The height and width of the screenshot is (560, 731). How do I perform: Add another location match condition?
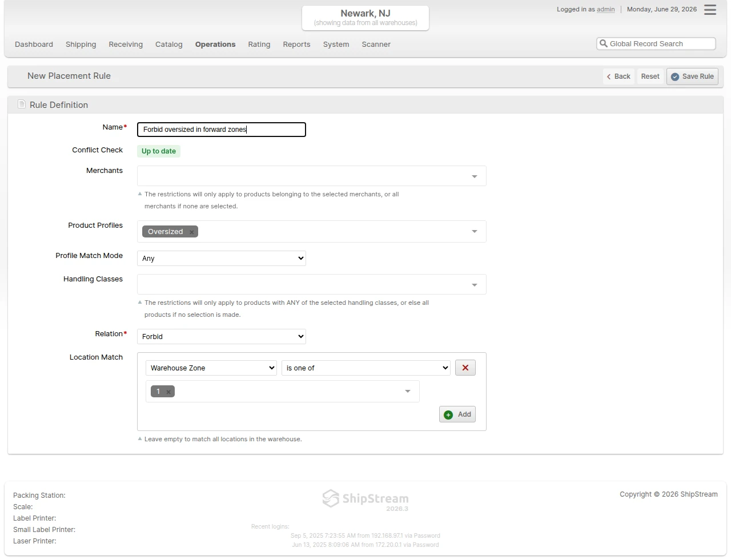click(x=457, y=414)
